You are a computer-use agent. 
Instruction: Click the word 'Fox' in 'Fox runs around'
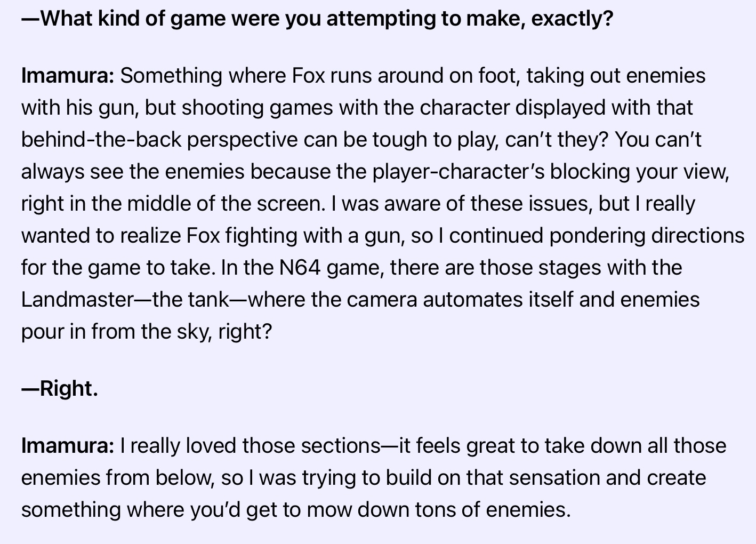pos(308,76)
